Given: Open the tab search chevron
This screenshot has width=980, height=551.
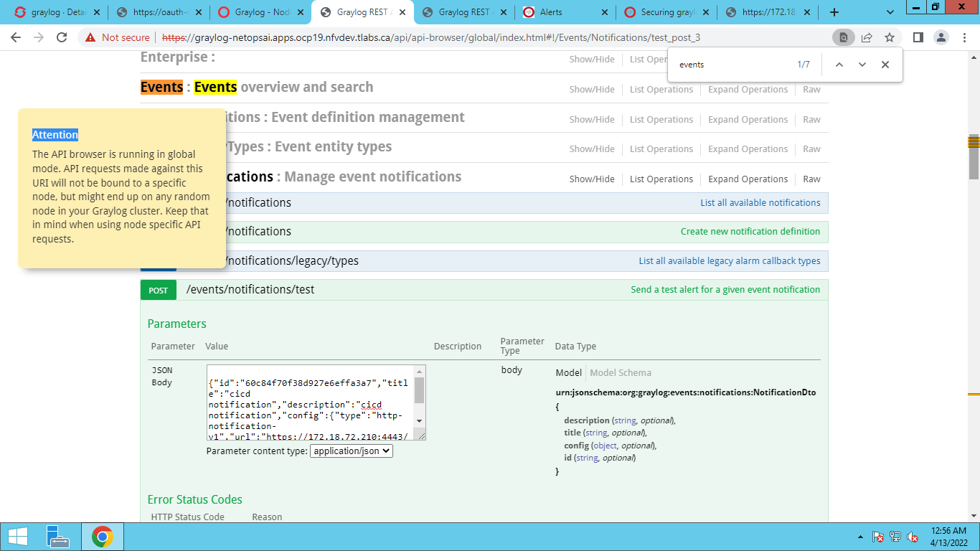Looking at the screenshot, I should tap(890, 12).
